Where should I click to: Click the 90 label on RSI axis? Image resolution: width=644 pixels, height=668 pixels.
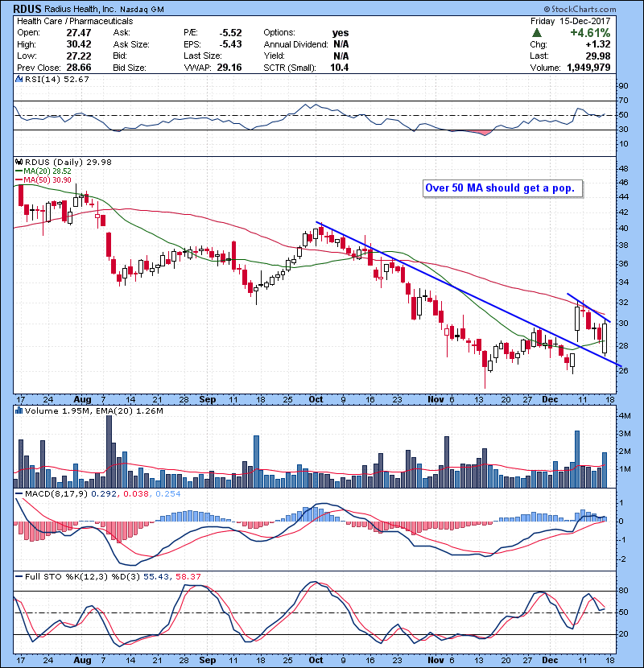[623, 86]
